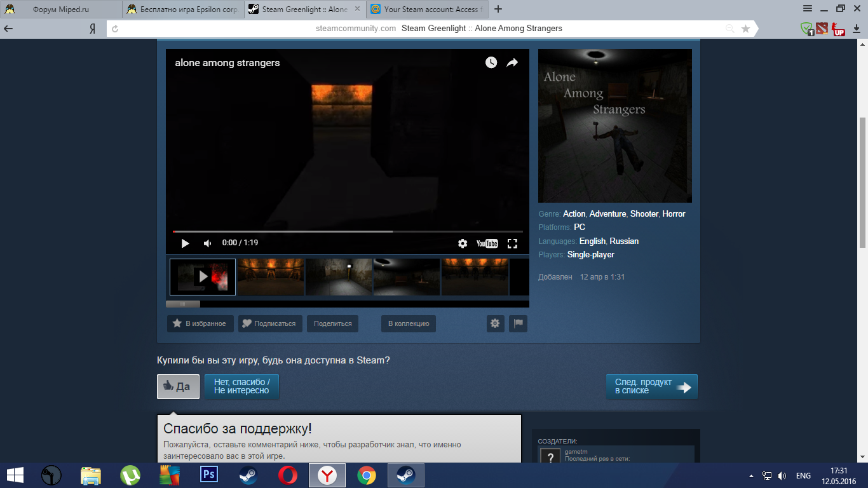This screenshot has width=868, height=488.
Task: Open the fourth screenshot thumbnail
Action: coord(407,277)
